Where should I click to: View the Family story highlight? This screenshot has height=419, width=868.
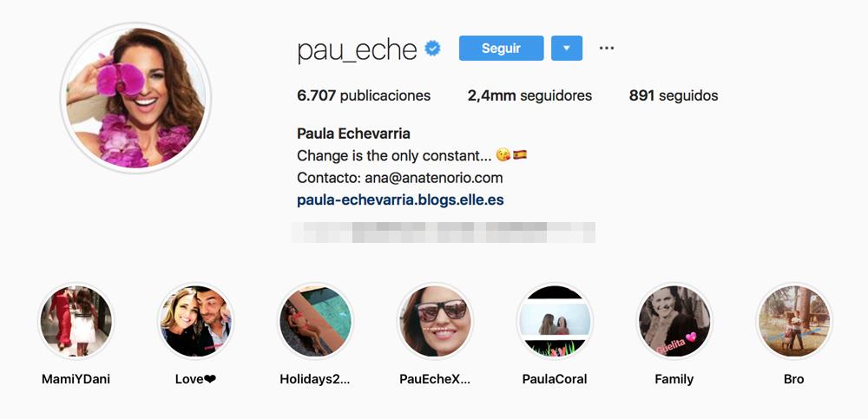pos(674,322)
